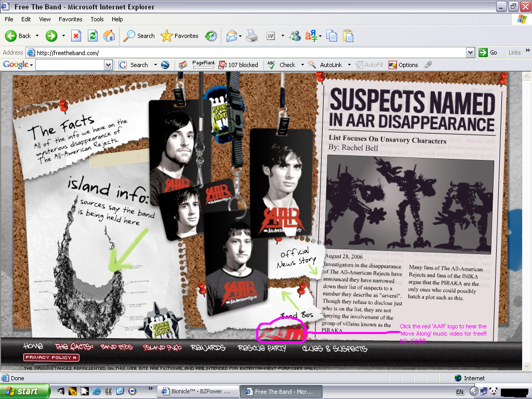532x399 pixels.
Task: Open the Favorites menu in menu bar
Action: coord(70,19)
